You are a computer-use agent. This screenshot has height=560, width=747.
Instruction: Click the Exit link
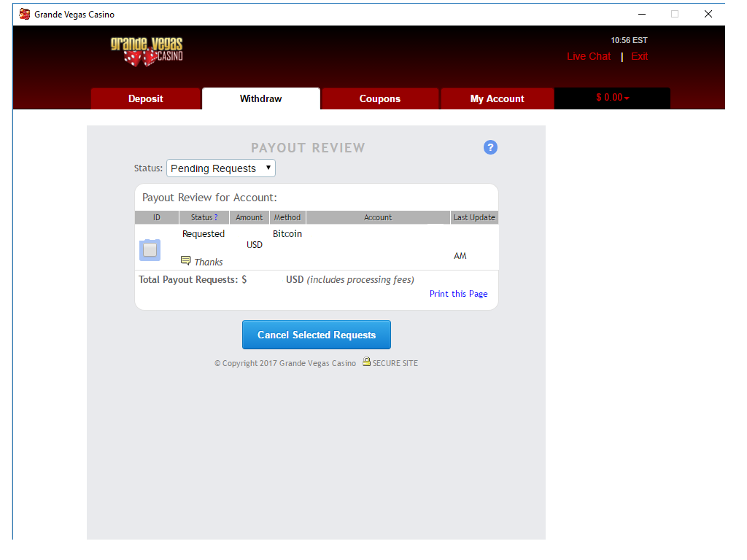click(639, 57)
